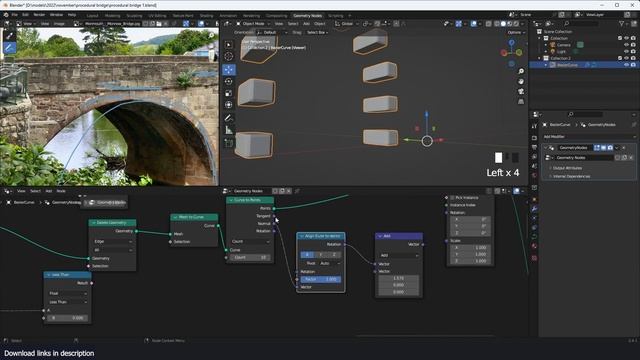Screen dimensions: 640x360
Task: Open the Less Than operation dropdown
Action: point(68,302)
